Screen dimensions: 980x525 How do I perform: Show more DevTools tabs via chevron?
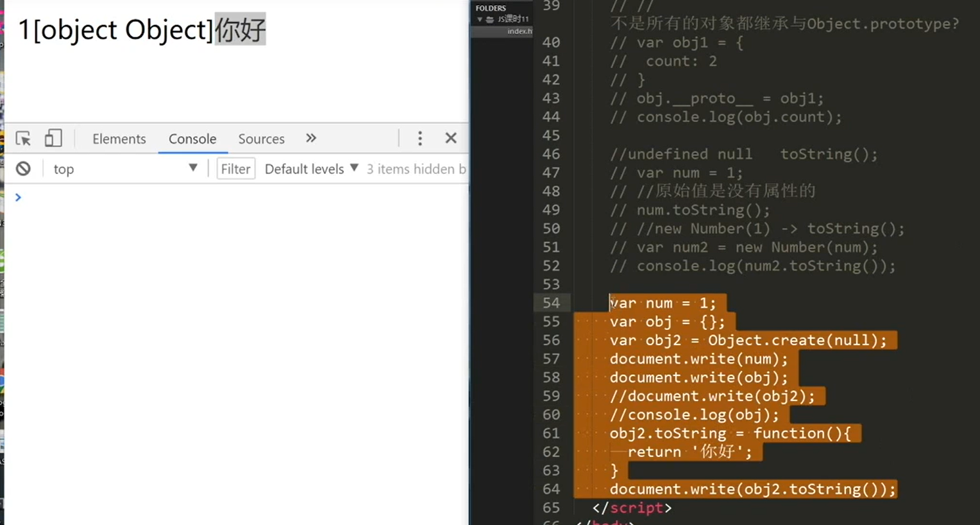[311, 138]
